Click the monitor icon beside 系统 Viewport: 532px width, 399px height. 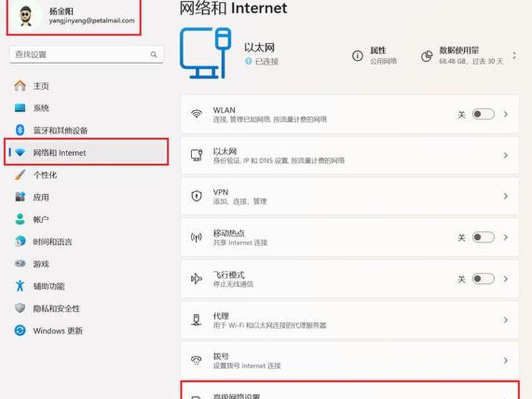coord(20,108)
